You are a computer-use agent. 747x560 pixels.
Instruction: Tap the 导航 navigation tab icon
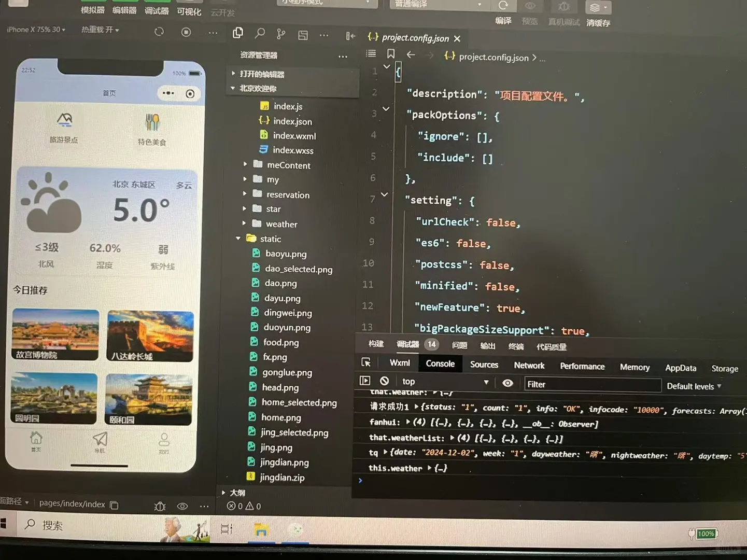[x=100, y=439]
